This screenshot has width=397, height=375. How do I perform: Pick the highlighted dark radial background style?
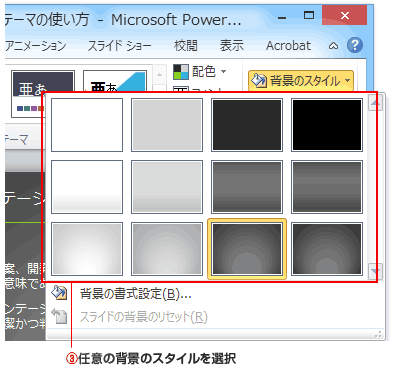tap(247, 249)
